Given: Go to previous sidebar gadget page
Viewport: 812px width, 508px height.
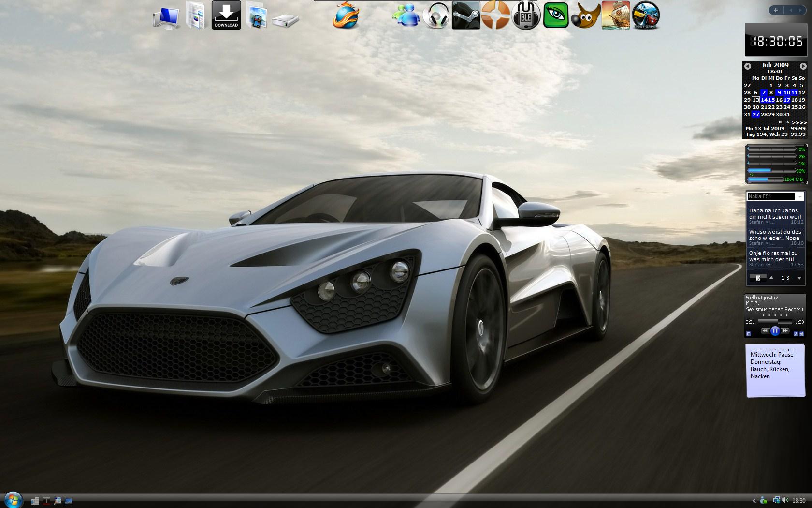Looking at the screenshot, I should click(x=791, y=10).
